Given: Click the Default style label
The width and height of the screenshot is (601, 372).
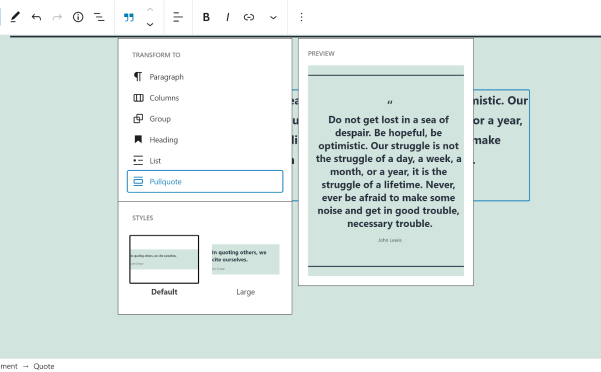Looking at the screenshot, I should [x=164, y=292].
